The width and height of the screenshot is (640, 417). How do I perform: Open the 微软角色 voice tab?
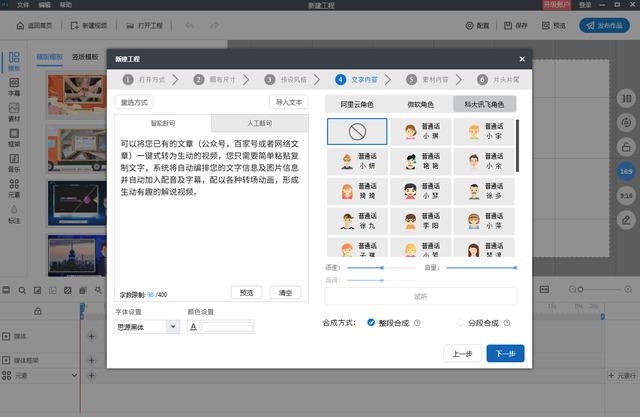420,103
